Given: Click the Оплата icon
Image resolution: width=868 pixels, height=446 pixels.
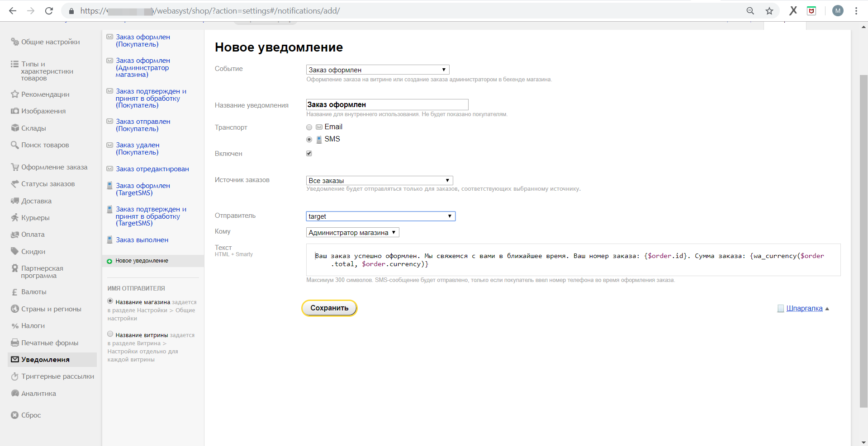Looking at the screenshot, I should pos(15,235).
